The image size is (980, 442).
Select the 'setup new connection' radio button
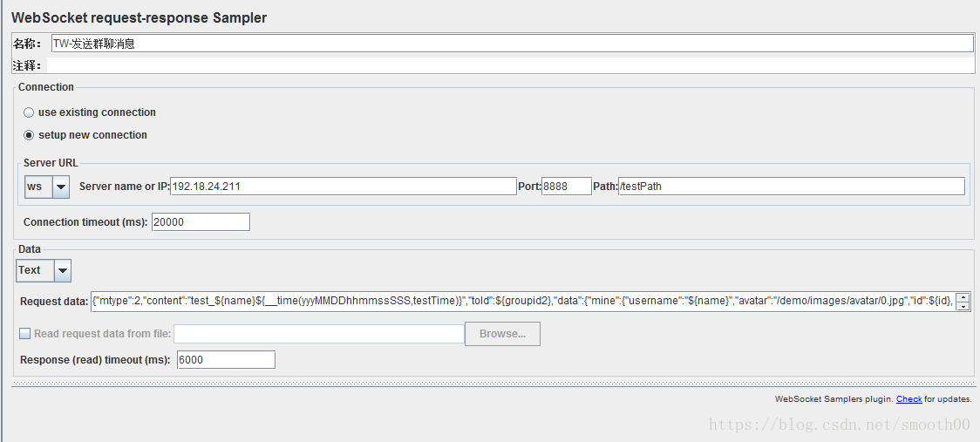click(29, 135)
